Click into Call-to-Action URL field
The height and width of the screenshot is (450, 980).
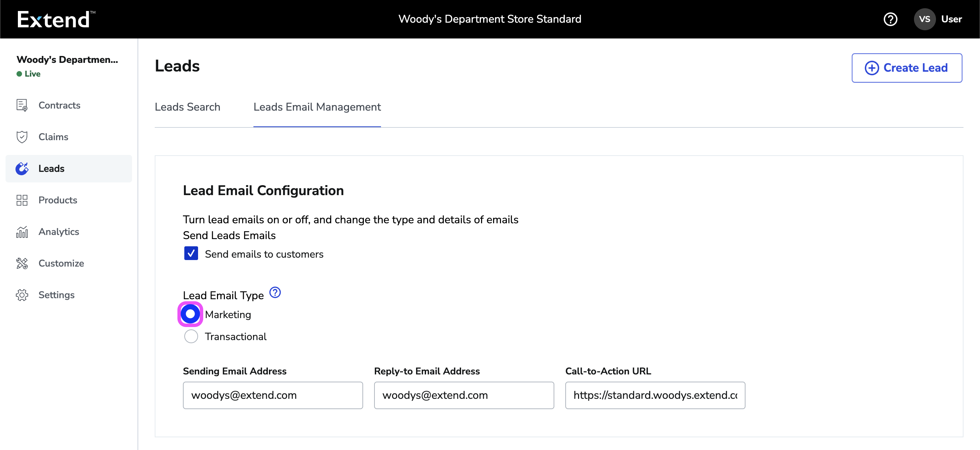click(x=655, y=395)
